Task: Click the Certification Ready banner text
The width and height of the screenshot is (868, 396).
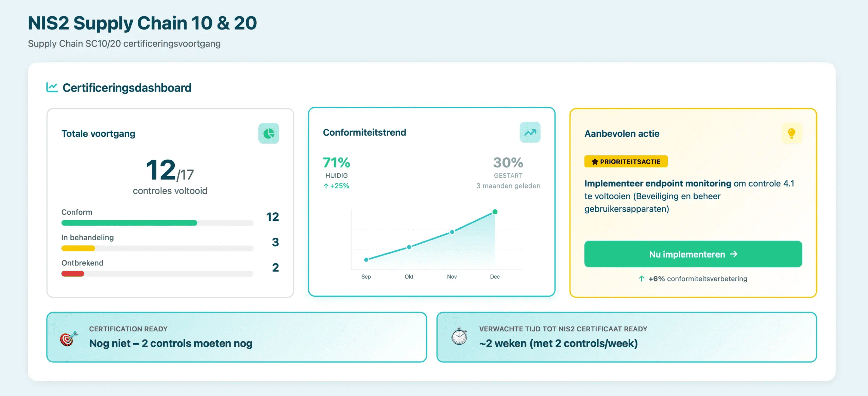Action: tap(170, 343)
